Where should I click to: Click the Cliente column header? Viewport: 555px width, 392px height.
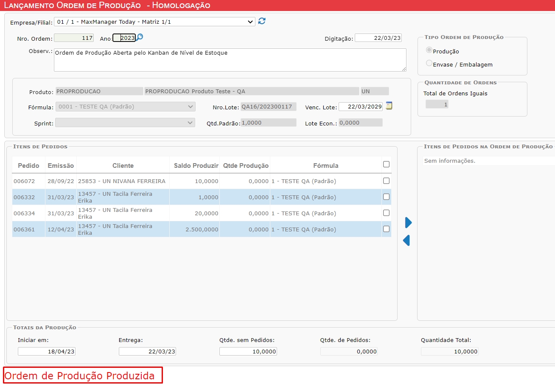click(123, 166)
